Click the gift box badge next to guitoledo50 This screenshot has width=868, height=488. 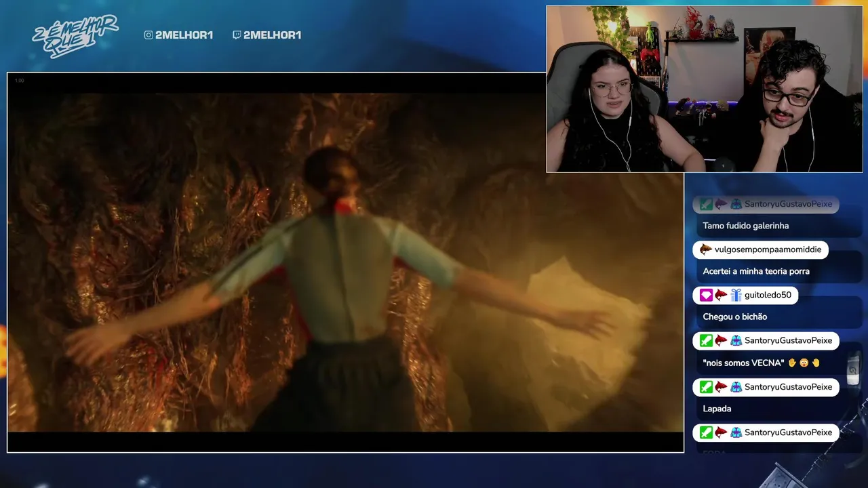tap(736, 296)
